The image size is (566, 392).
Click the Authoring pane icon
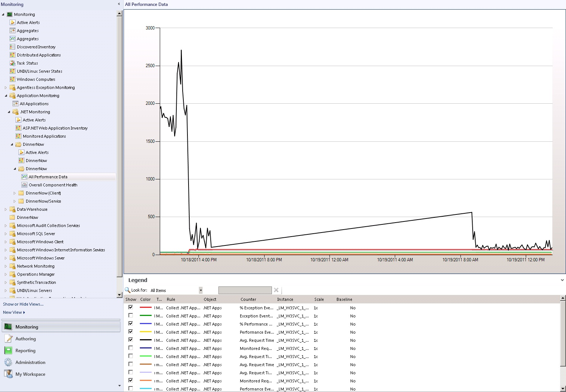(8, 338)
